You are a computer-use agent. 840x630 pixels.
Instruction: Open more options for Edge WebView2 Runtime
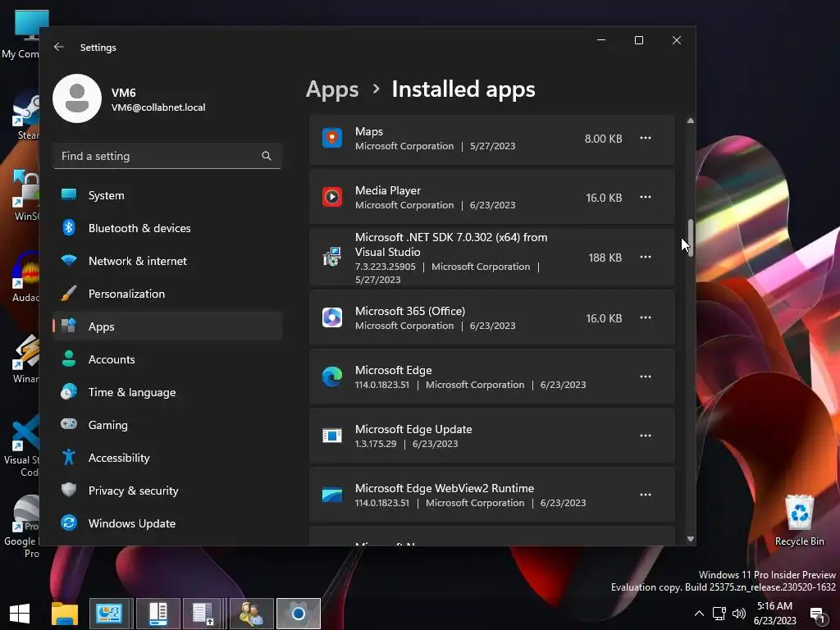[646, 495]
